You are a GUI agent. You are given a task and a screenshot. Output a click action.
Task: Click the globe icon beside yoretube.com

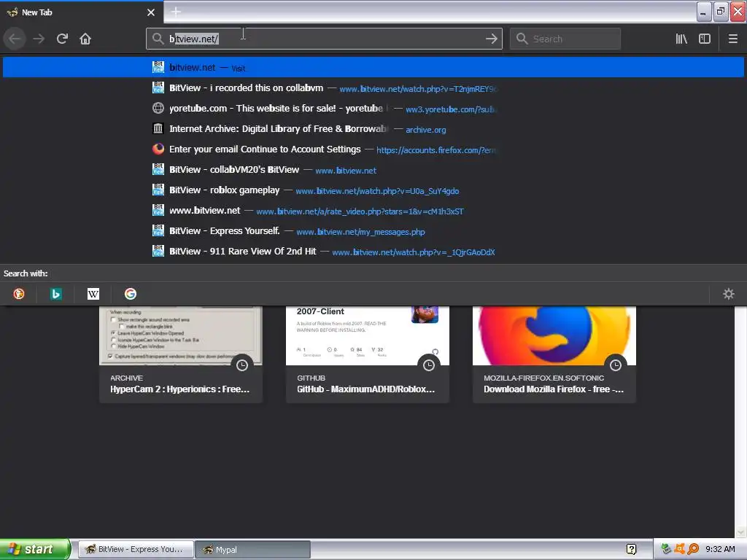coord(158,108)
